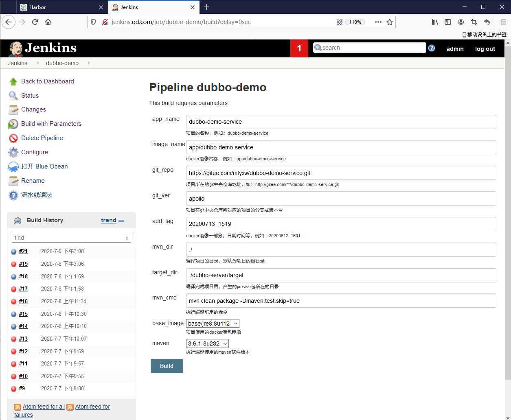Viewport: 511px width, 420px height.
Task: Click the search help question-mark icon
Action: [x=432, y=48]
